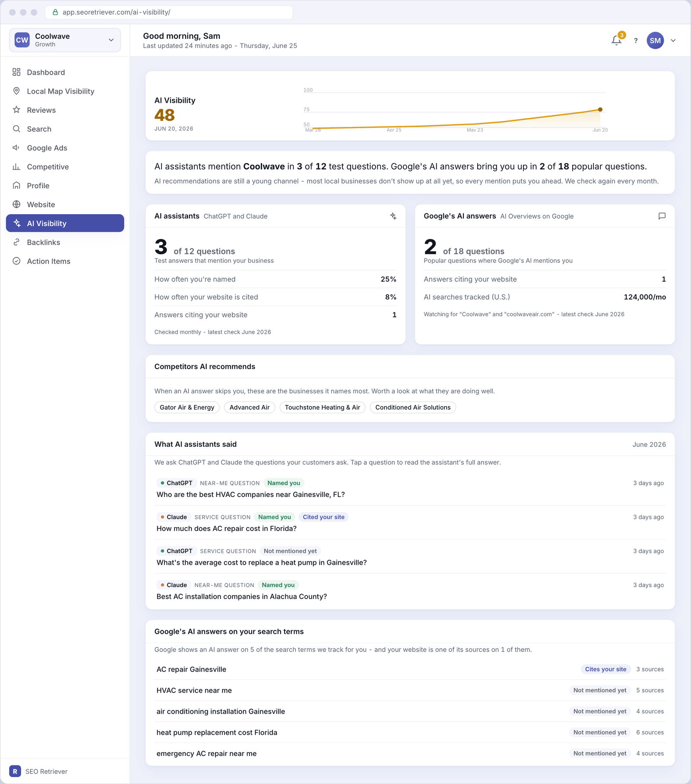Open the Backlinks section

(x=65, y=242)
